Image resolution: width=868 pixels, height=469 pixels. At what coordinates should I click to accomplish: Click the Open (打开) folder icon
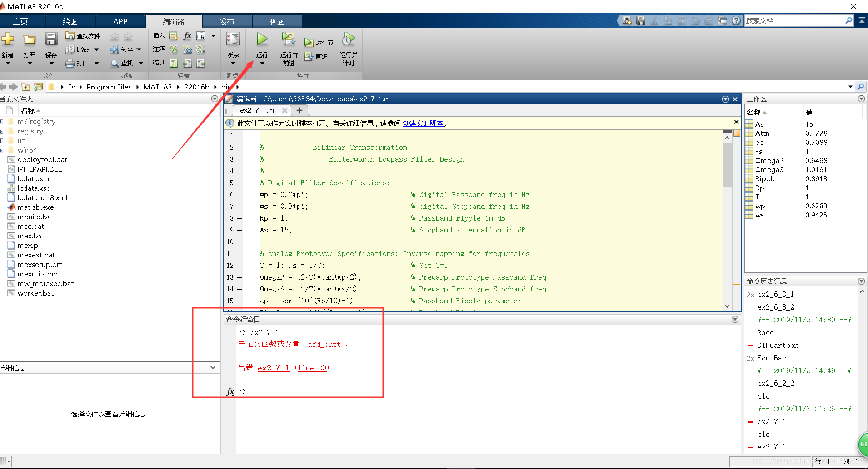click(x=30, y=39)
